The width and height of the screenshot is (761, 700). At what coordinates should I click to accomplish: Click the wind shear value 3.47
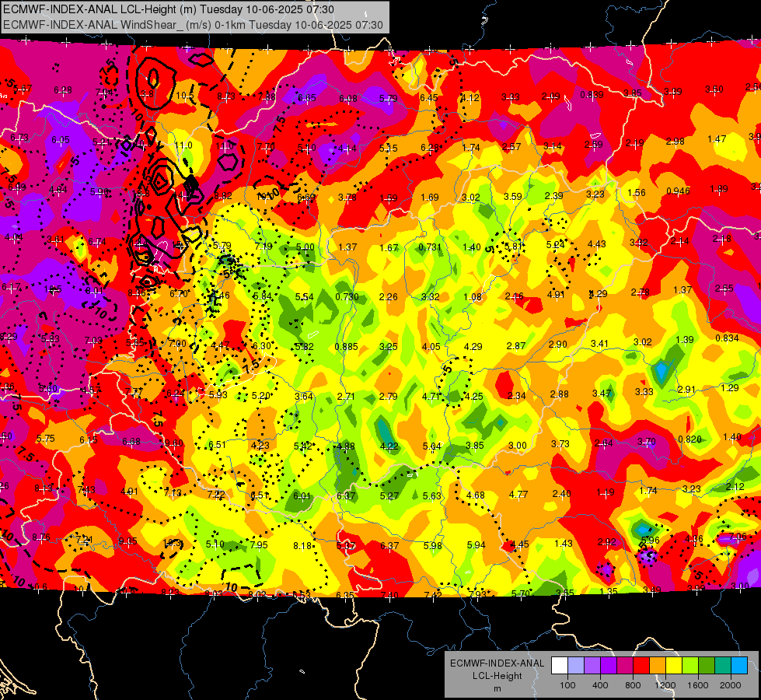602,393
